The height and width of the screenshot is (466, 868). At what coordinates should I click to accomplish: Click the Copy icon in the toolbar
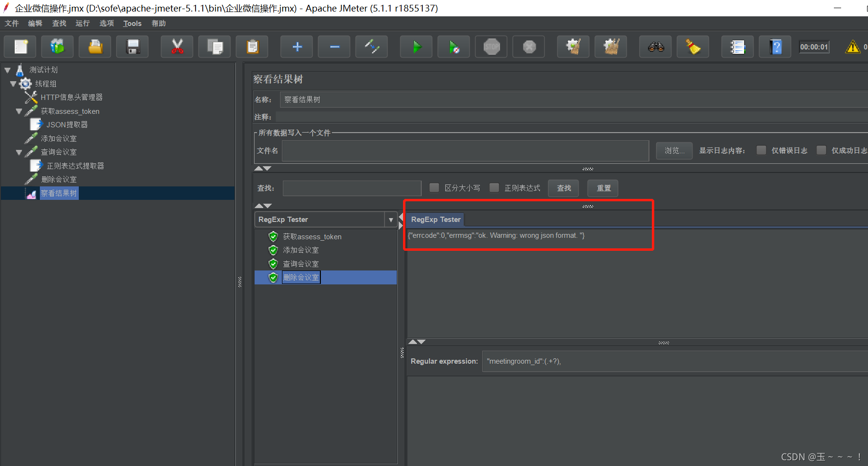(215, 47)
